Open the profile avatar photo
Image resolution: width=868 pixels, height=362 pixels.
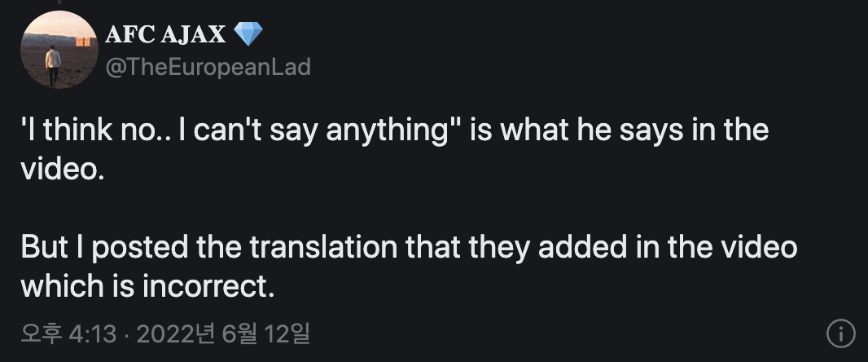click(59, 50)
